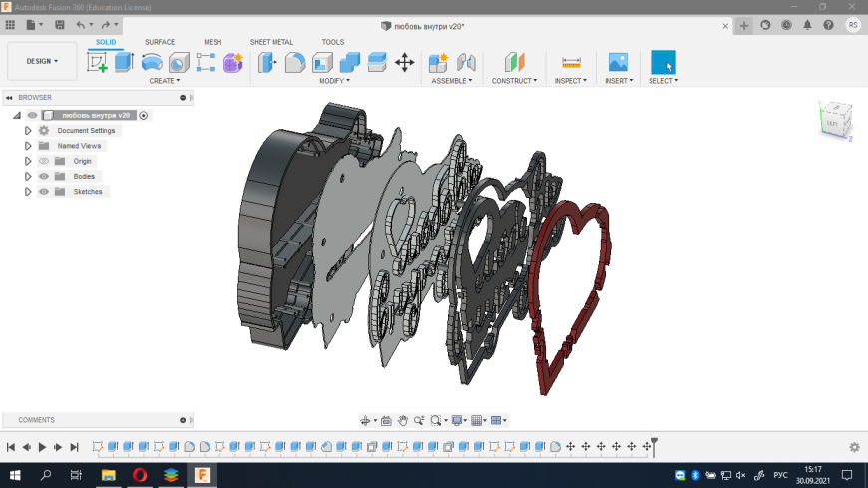Click the Extrude tool icon
868x488 pixels.
(124, 62)
